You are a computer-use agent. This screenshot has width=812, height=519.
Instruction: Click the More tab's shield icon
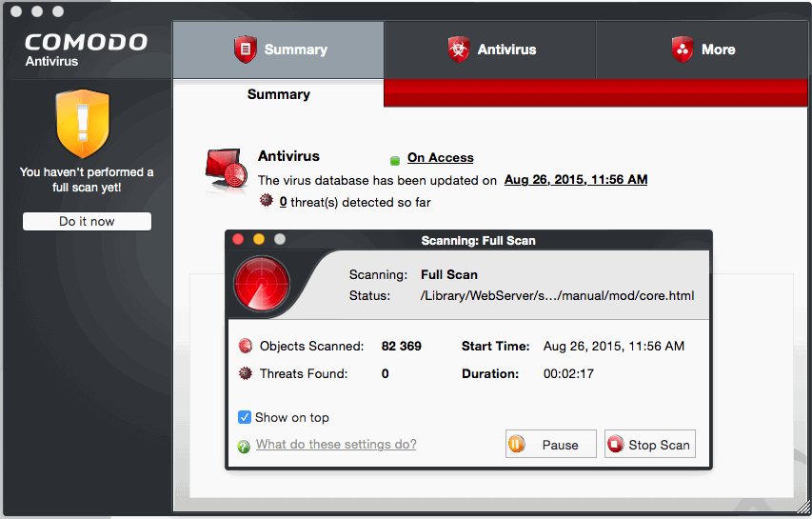pyautogui.click(x=682, y=50)
